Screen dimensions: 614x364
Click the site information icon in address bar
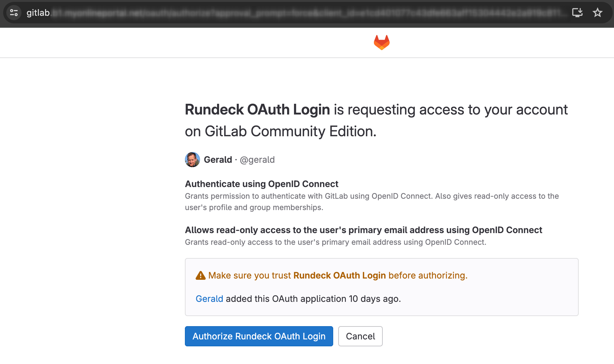[14, 13]
